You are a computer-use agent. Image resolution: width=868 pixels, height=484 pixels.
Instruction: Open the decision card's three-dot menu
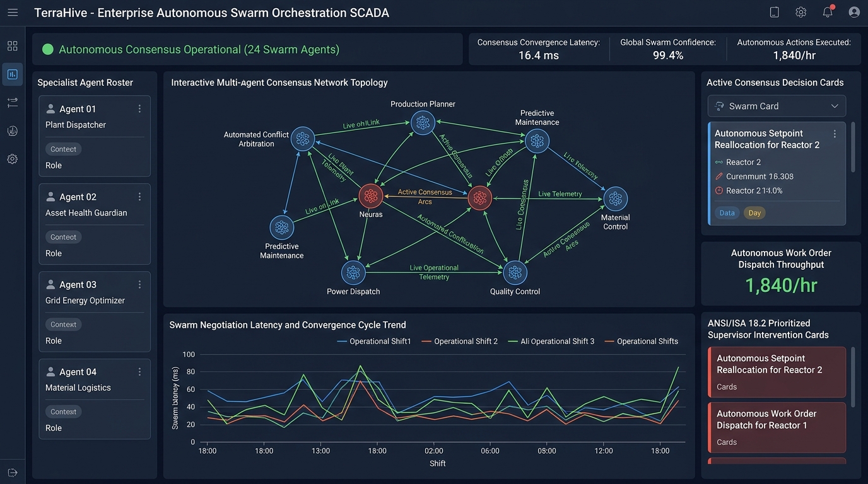click(835, 134)
